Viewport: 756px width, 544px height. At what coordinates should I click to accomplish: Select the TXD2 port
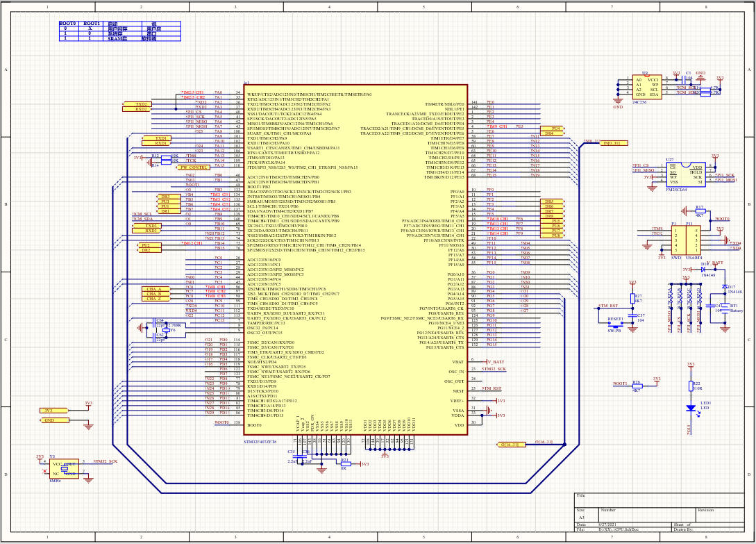[137, 104]
